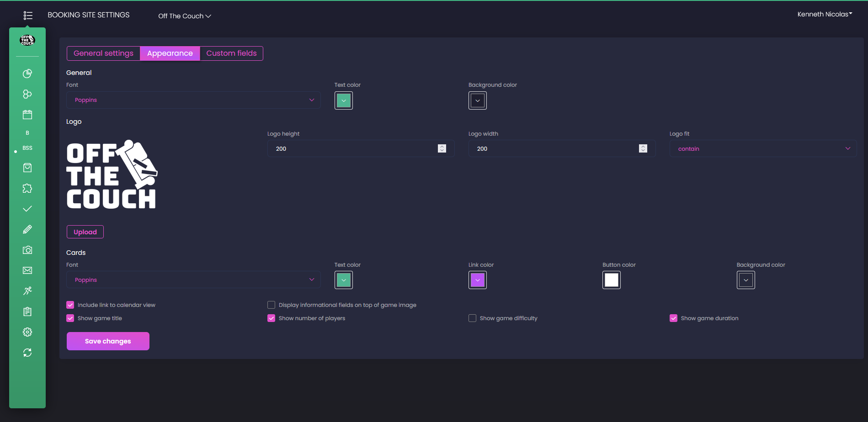The image size is (868, 422).
Task: Open the checkmark sidebar icon
Action: [x=27, y=209]
